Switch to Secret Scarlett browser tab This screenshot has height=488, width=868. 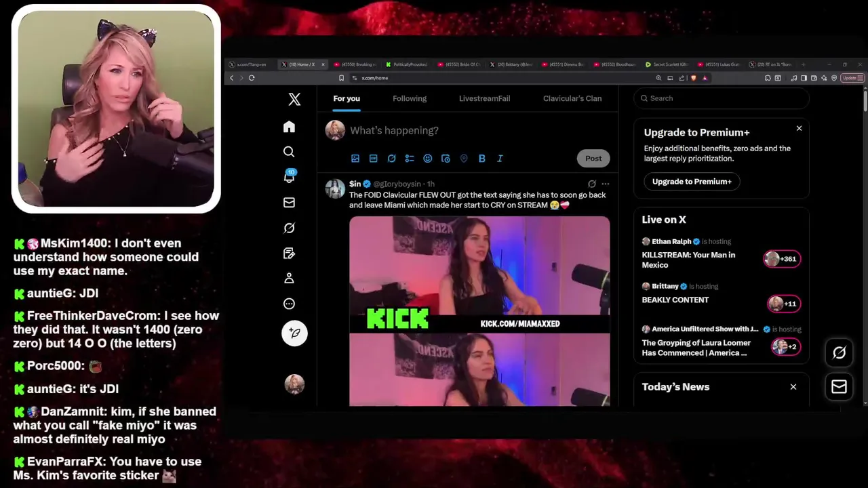(667, 64)
